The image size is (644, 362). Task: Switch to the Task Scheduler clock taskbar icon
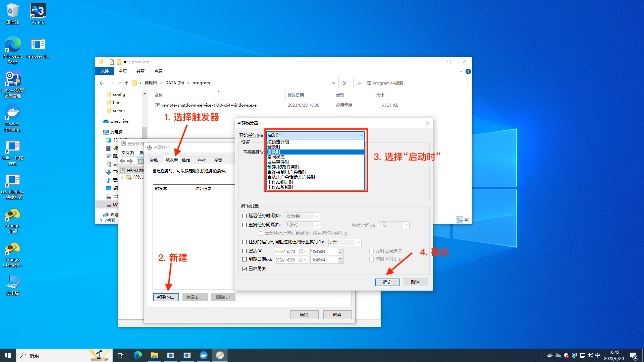(220, 355)
